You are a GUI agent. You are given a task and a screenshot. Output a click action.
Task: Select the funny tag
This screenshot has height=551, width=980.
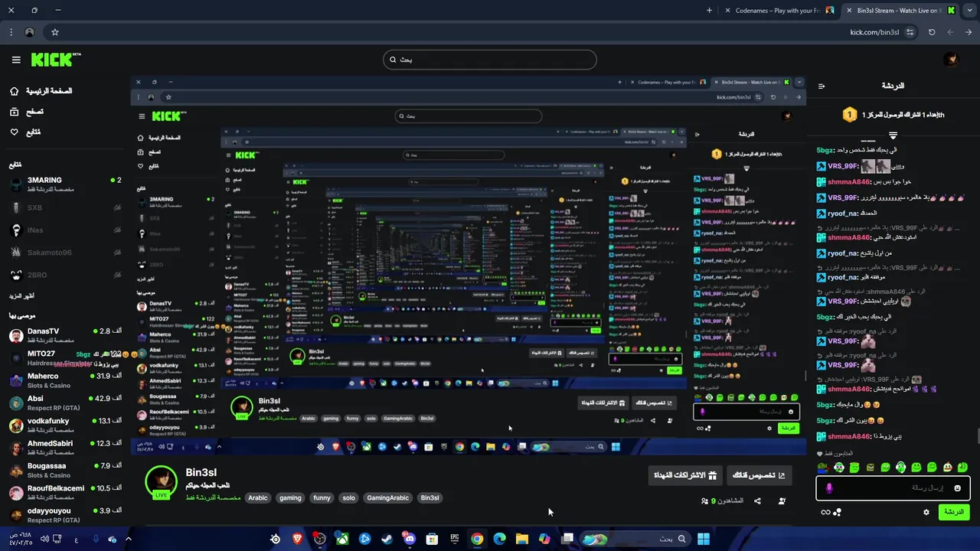pyautogui.click(x=322, y=498)
